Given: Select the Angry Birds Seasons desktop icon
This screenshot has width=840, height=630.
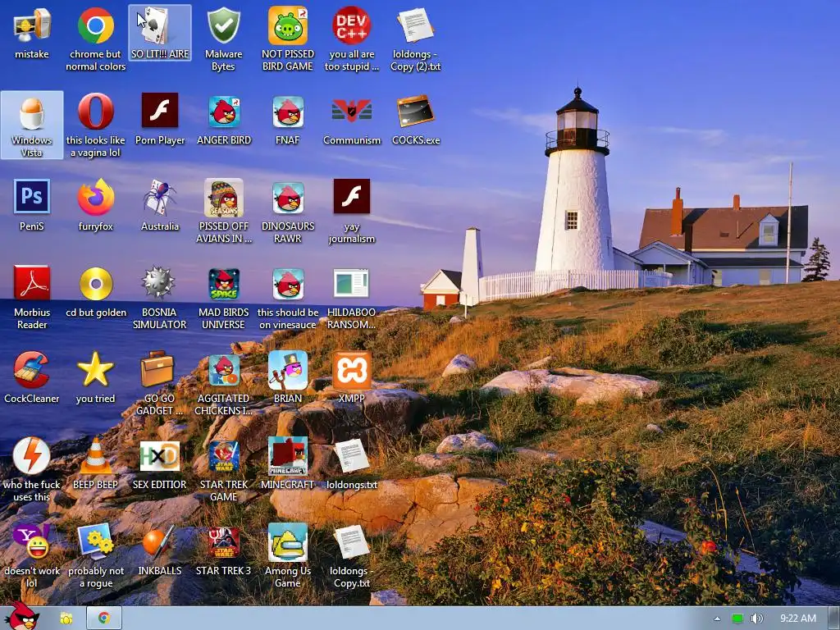Looking at the screenshot, I should coord(223,212).
